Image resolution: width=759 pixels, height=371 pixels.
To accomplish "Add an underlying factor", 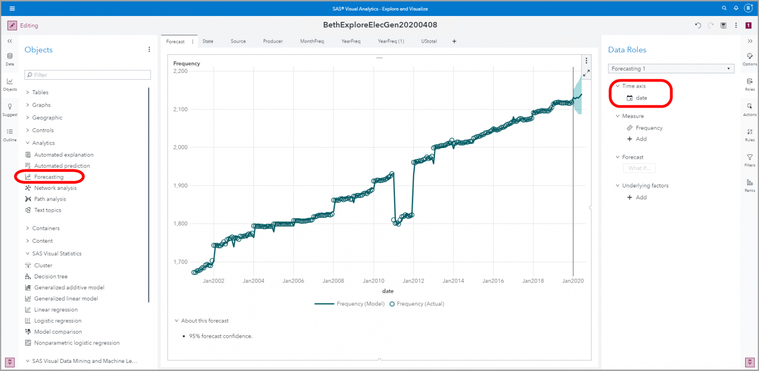I will point(637,197).
